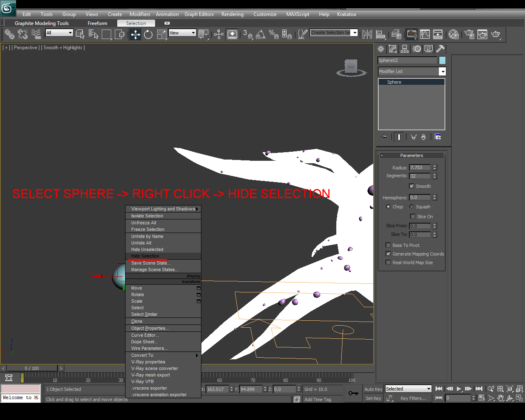The width and height of the screenshot is (525, 420).
Task: Click the Render Production teapot icon
Action: pos(496,34)
